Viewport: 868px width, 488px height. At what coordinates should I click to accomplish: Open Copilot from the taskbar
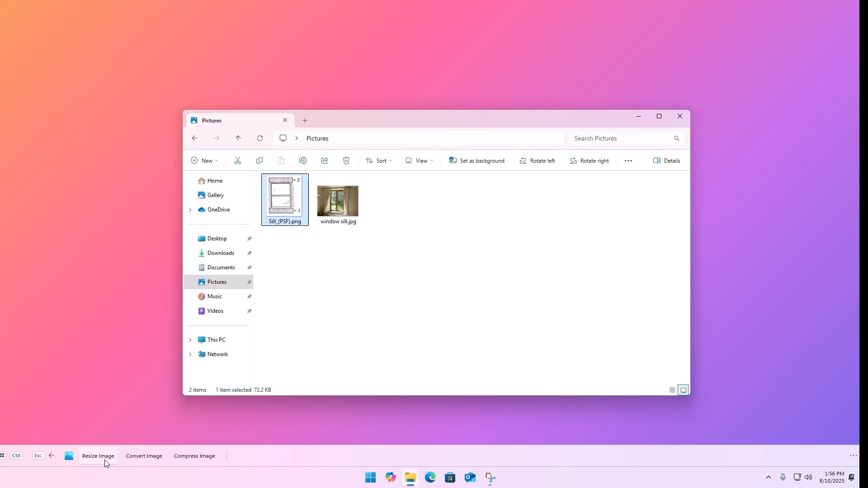pyautogui.click(x=391, y=478)
